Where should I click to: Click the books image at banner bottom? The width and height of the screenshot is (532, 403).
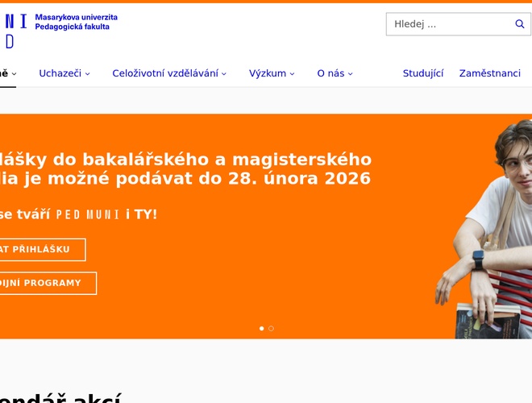point(487,321)
